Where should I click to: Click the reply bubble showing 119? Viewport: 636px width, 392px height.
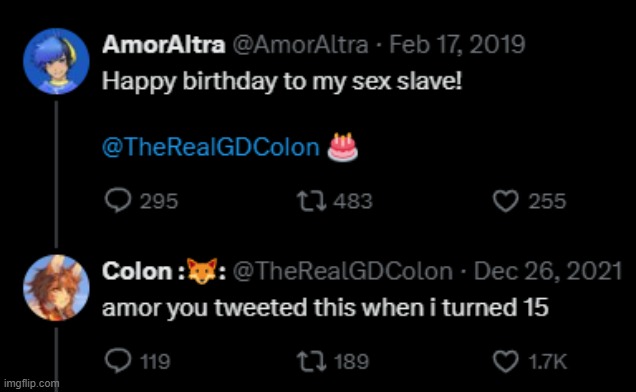tap(118, 361)
